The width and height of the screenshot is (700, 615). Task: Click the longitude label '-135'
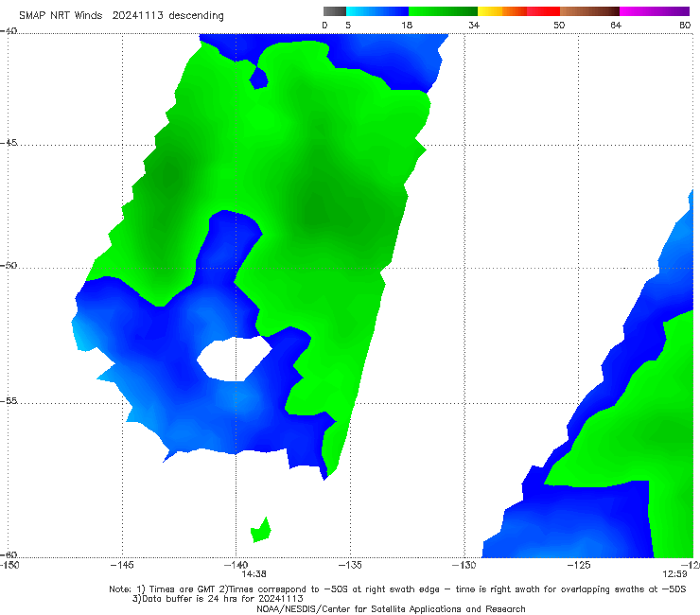click(x=350, y=565)
